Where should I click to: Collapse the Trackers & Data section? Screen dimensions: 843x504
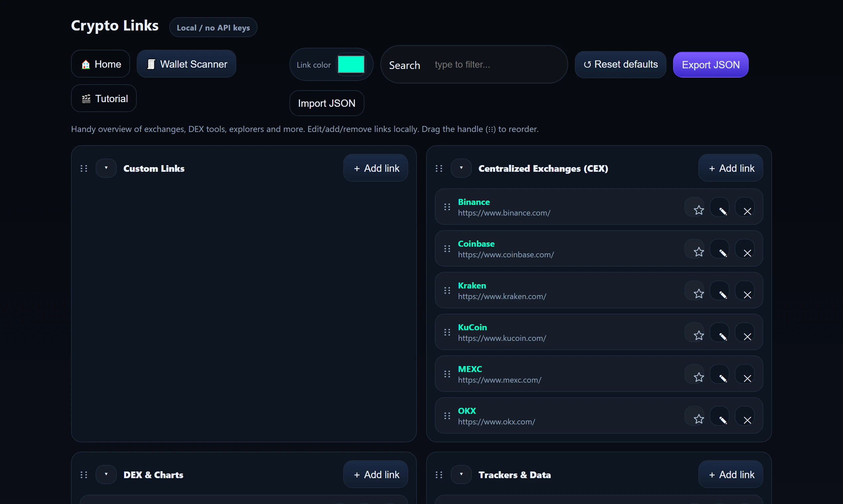click(461, 474)
